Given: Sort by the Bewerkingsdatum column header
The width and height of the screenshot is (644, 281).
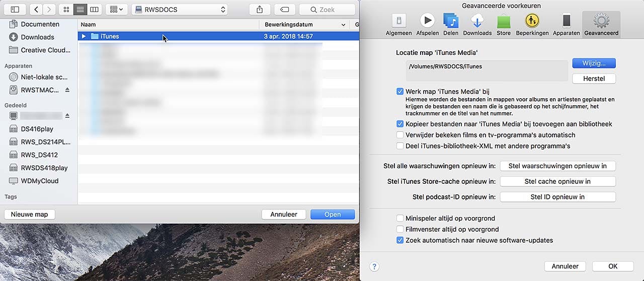Looking at the screenshot, I should pyautogui.click(x=304, y=24).
